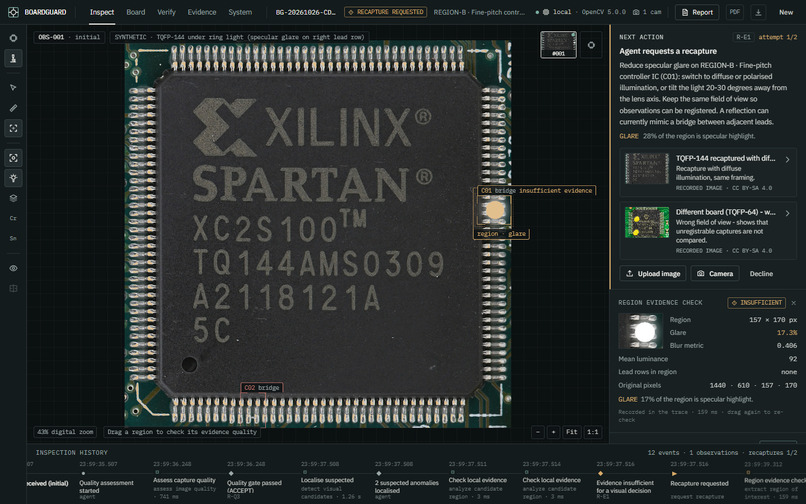806x504 pixels.
Task: Click the 43% digital zoom indicator
Action: [x=65, y=432]
